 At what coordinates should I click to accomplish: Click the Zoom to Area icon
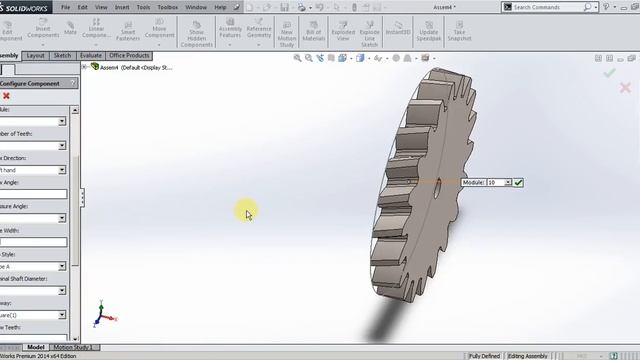[x=309, y=58]
